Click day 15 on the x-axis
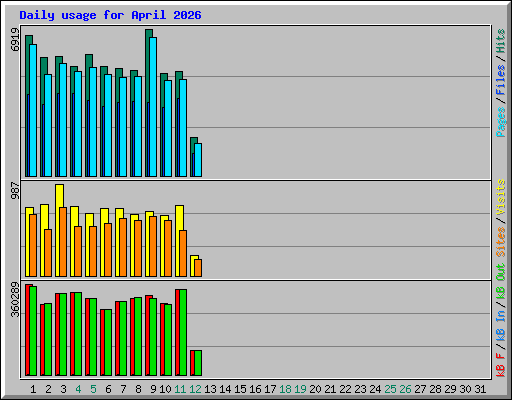 coord(240,389)
